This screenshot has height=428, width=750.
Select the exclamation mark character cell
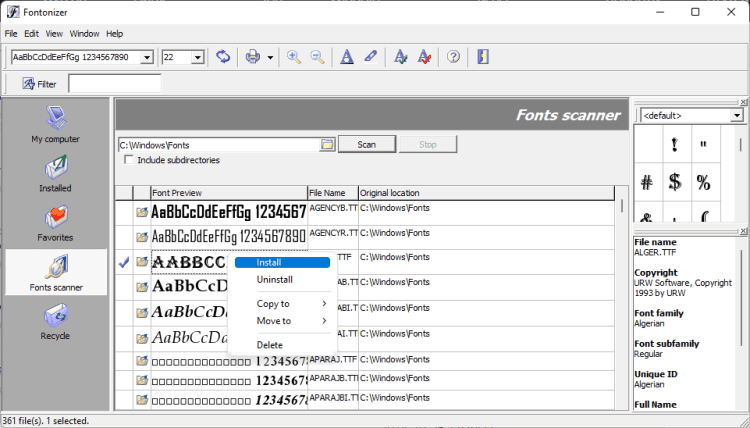[x=675, y=144]
